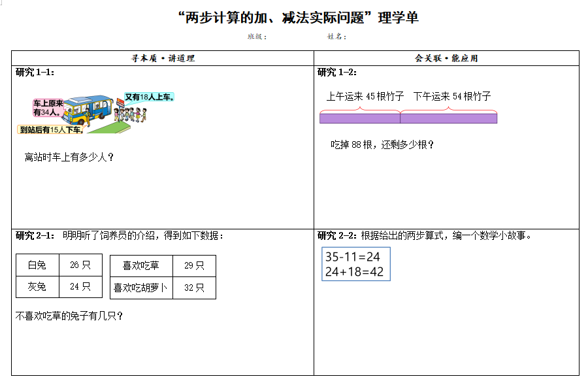Click the left purple bar segment
The height and width of the screenshot is (383, 588).
[359, 118]
